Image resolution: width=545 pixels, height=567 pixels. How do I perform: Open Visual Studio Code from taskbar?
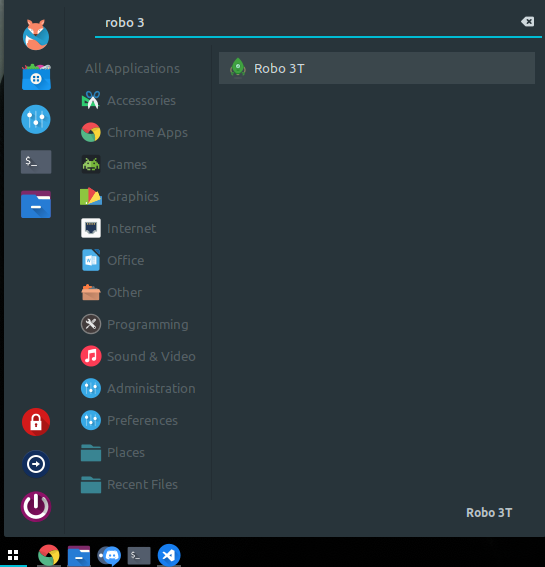[169, 555]
